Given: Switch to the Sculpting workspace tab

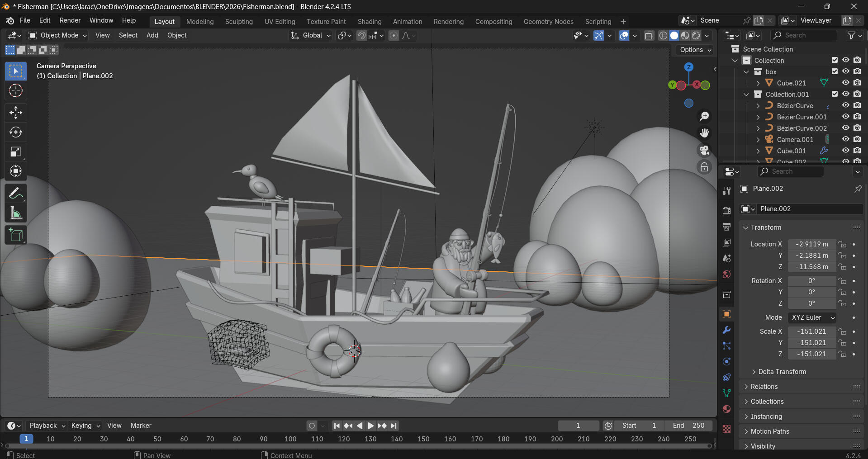Looking at the screenshot, I should [239, 22].
